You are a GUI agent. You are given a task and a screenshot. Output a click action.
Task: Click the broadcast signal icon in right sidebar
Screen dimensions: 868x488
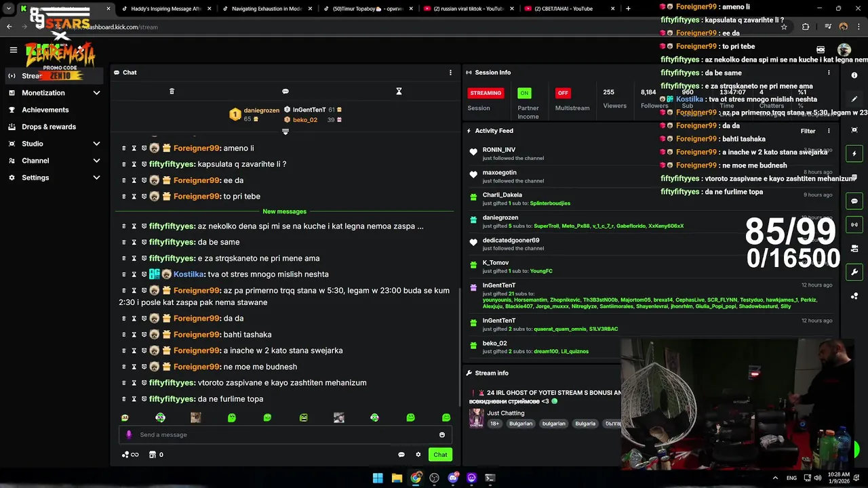[854, 224]
